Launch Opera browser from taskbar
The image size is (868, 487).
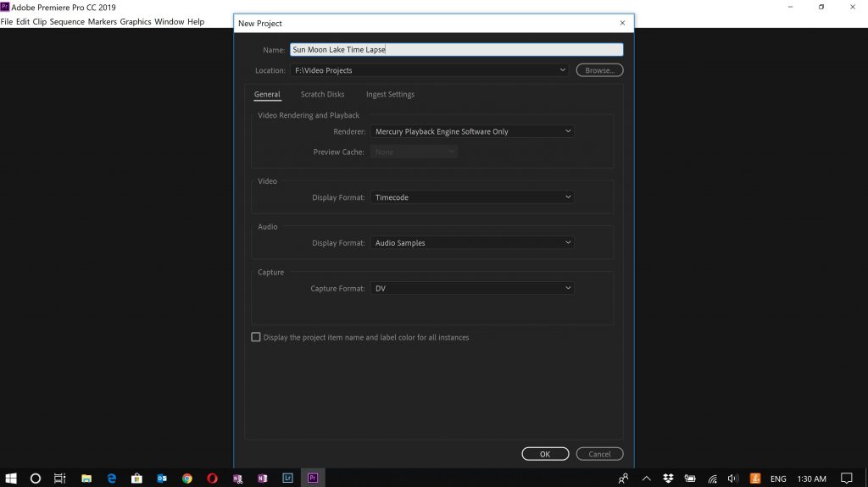pos(212,479)
